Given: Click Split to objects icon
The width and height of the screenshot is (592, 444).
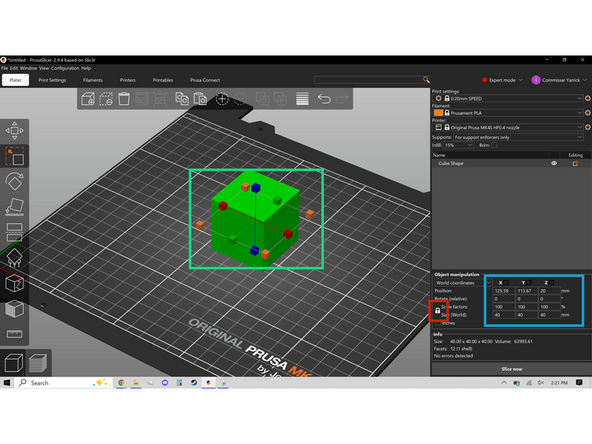Looking at the screenshot, I should (262, 99).
